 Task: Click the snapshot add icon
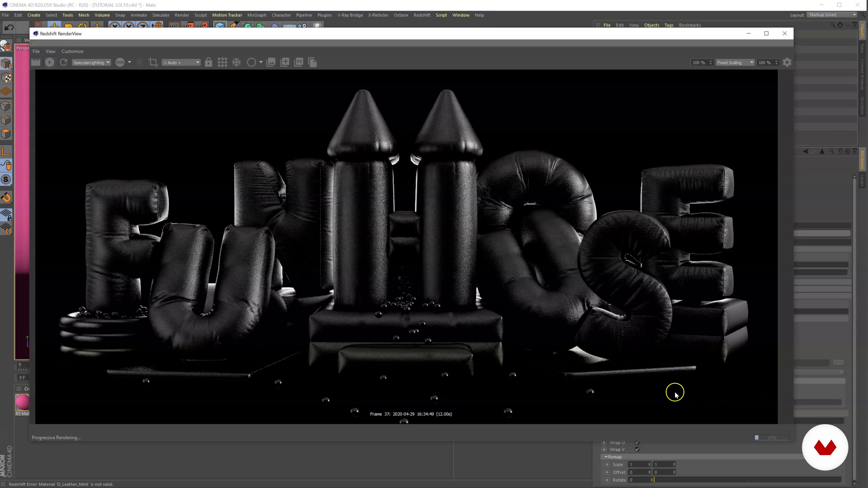[285, 62]
